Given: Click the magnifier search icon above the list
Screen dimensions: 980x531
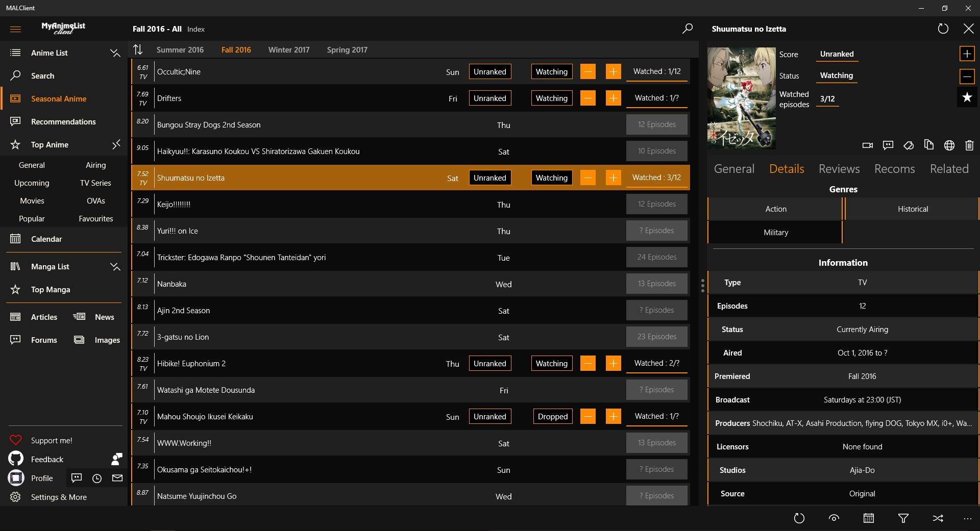Looking at the screenshot, I should [x=688, y=29].
